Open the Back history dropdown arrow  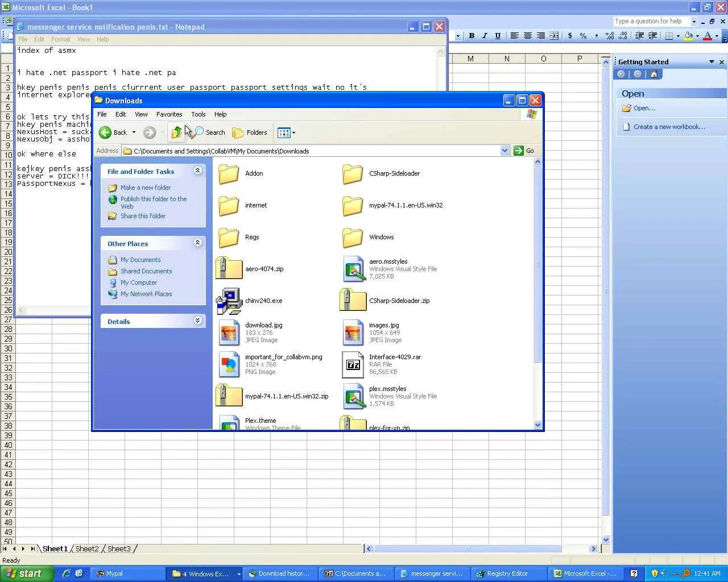pos(134,132)
